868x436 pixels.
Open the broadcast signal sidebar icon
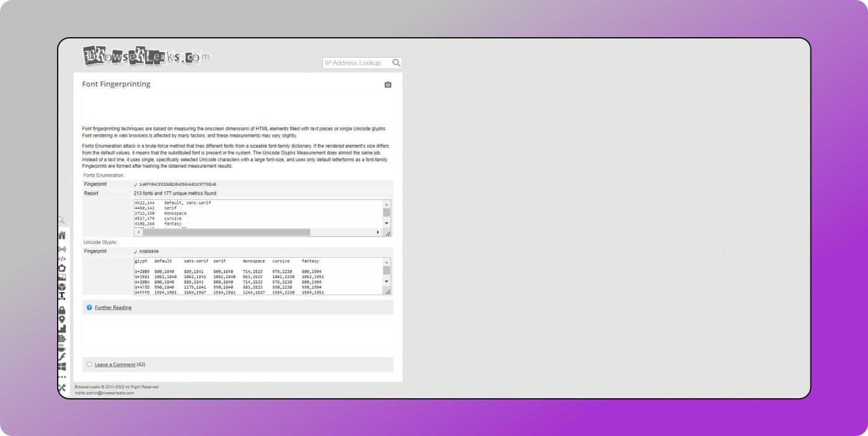[62, 249]
